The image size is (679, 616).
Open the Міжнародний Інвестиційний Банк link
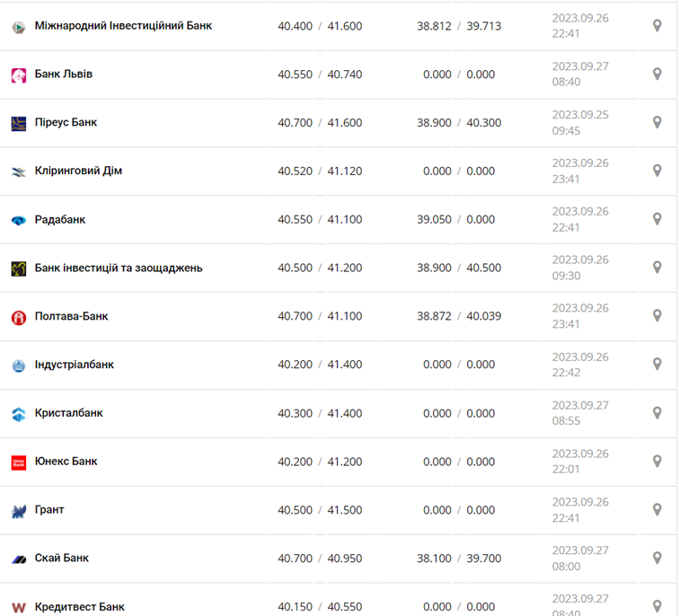pyautogui.click(x=123, y=26)
